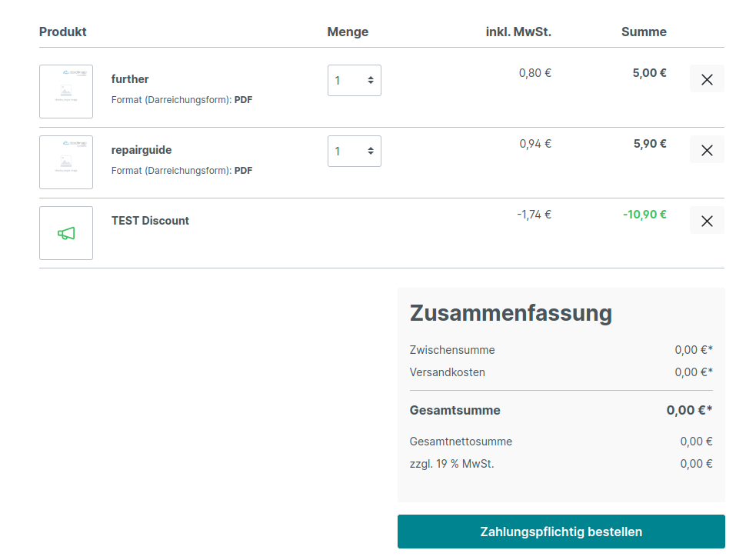Click the Gesamtsumme total amount
The image size is (746, 560).
click(x=688, y=410)
